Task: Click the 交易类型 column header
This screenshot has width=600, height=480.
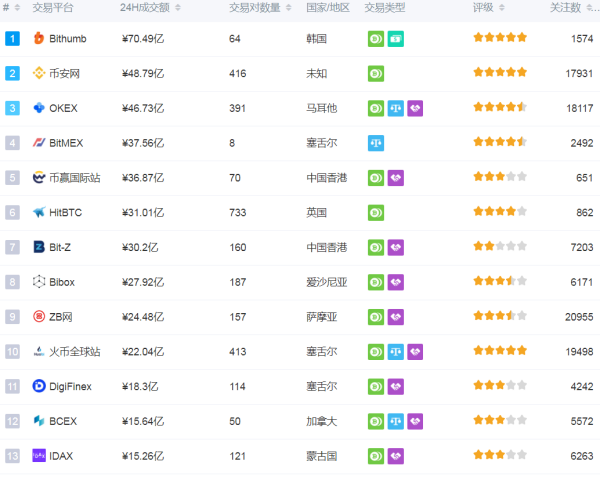Action: (x=385, y=8)
